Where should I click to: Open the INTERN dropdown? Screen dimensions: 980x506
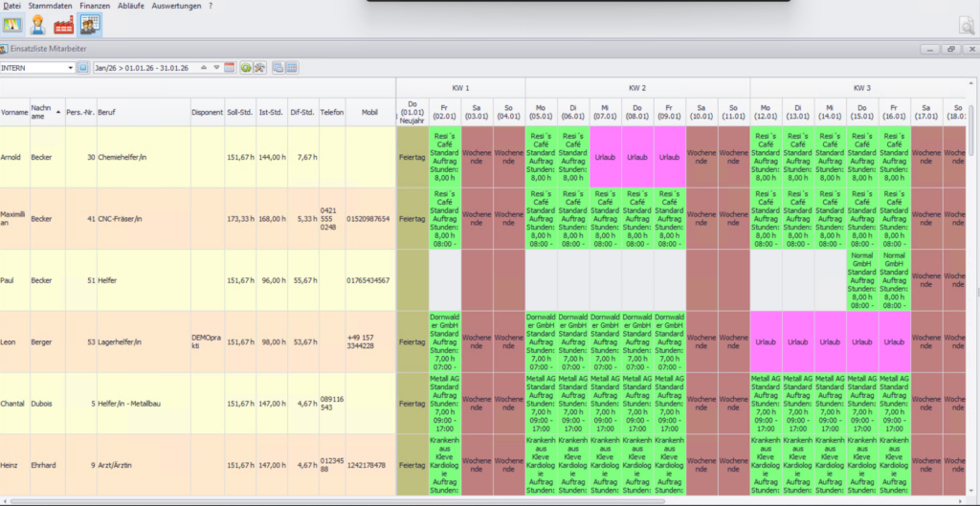70,68
